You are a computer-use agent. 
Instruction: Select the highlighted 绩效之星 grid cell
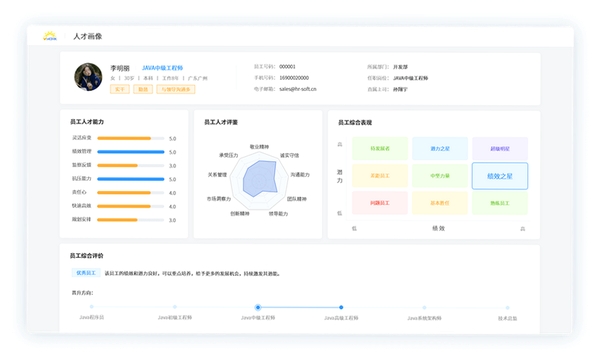tap(500, 176)
